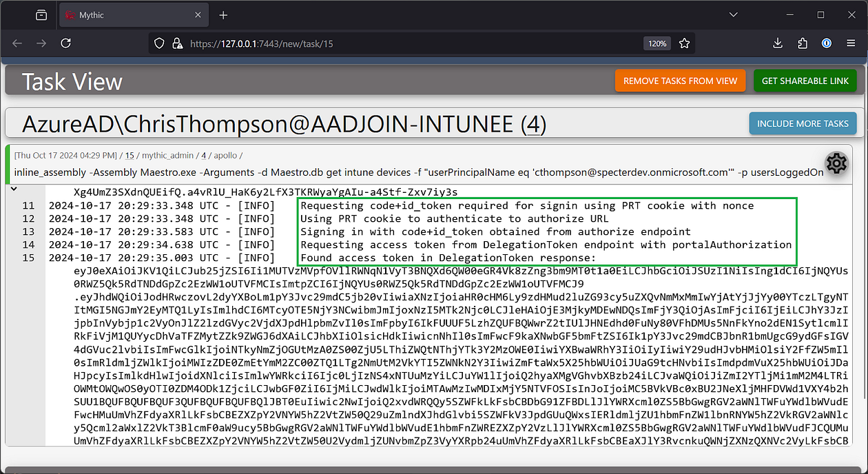The height and width of the screenshot is (474, 868).
Task: Click the apollo payload name
Action: (x=226, y=157)
